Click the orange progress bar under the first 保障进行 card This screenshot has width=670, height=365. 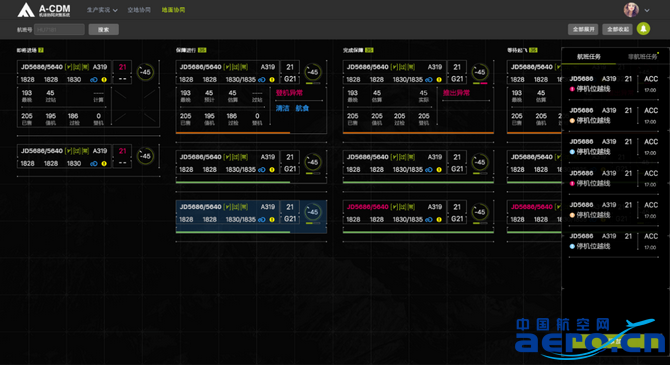[233, 133]
